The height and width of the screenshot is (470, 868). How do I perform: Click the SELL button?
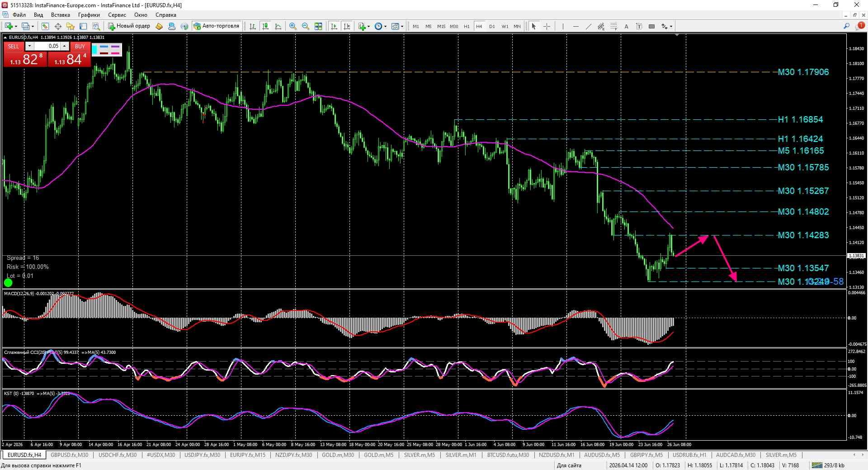14,46
